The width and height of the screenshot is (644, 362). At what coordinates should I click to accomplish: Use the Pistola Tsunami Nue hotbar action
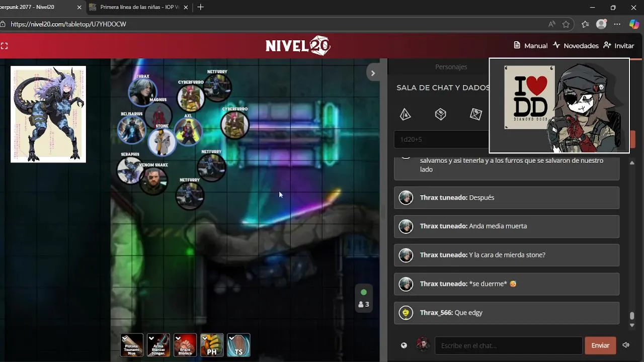pos(132,345)
